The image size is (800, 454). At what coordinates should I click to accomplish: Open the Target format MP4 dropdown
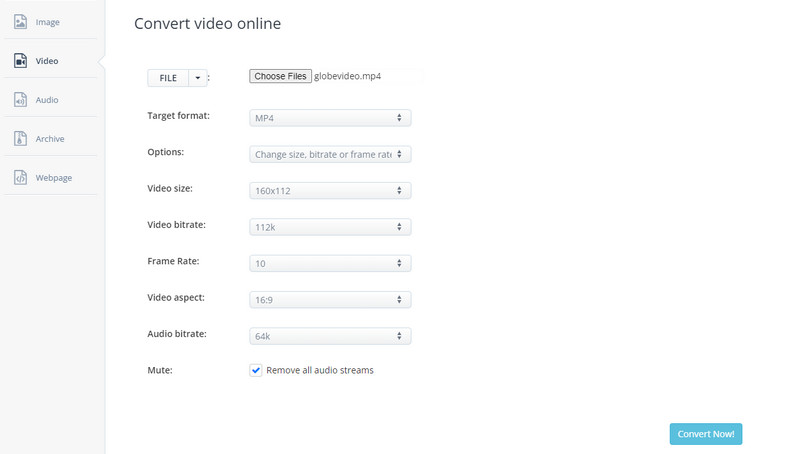330,118
